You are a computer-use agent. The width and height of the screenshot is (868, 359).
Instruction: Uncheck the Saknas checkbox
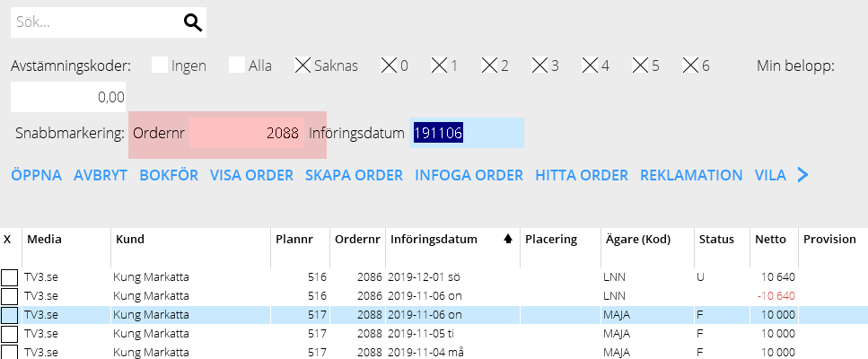(302, 66)
